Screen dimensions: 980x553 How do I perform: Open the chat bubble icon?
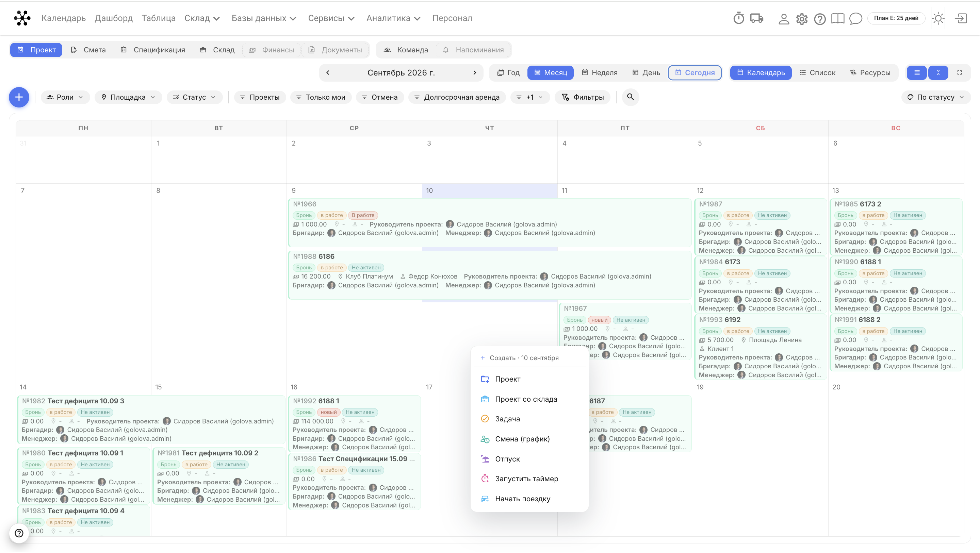coord(855,19)
